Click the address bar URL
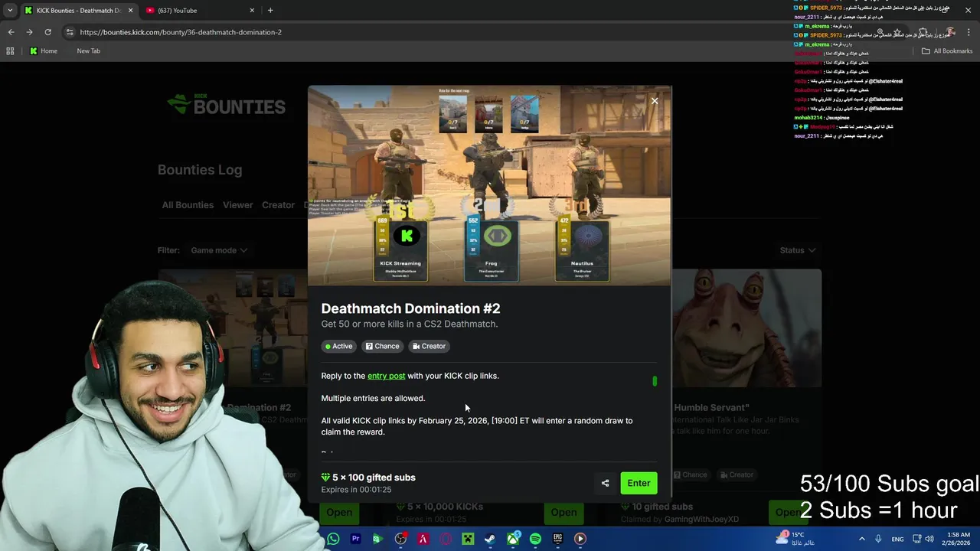The image size is (980, 551). click(x=181, y=32)
